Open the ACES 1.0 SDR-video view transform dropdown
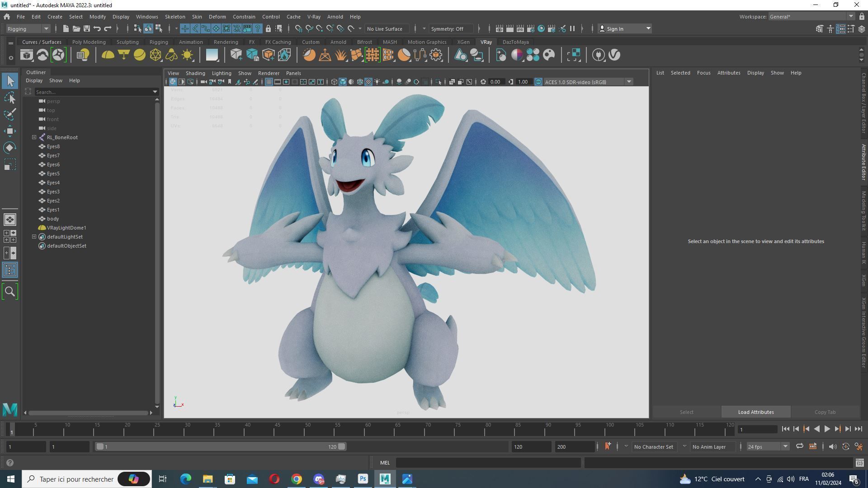Viewport: 868px width, 488px height. pos(588,82)
